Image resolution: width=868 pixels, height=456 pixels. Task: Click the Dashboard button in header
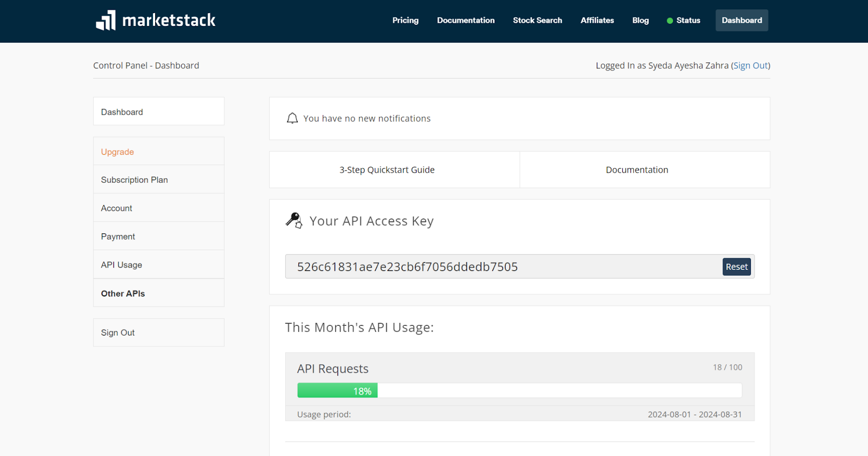(x=742, y=20)
